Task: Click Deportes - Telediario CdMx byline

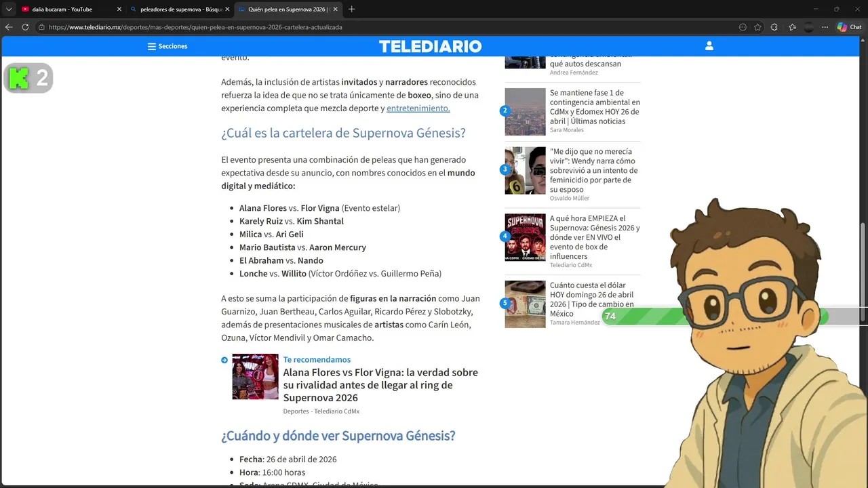Action: tap(321, 411)
